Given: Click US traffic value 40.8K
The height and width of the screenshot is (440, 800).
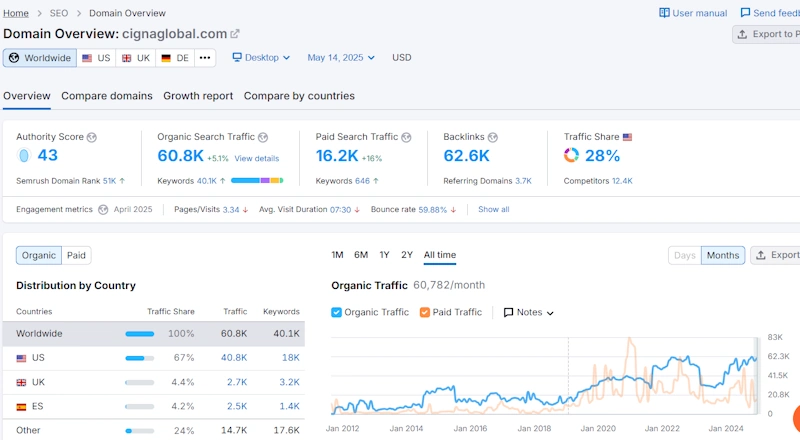Looking at the screenshot, I should (234, 358).
